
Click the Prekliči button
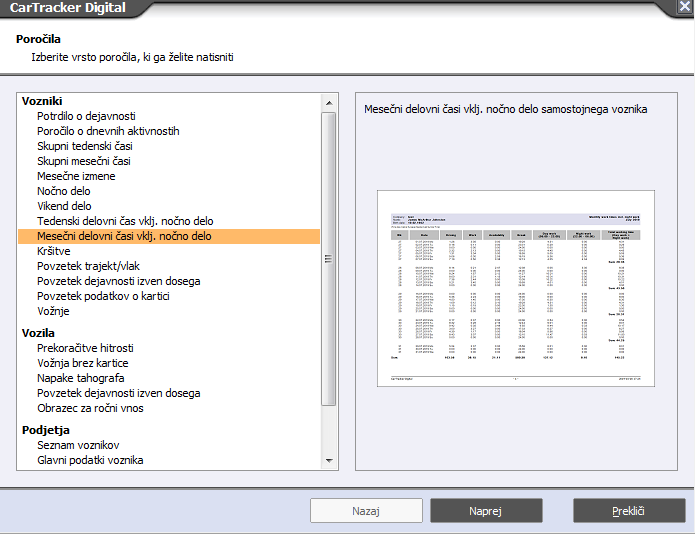coord(629,511)
